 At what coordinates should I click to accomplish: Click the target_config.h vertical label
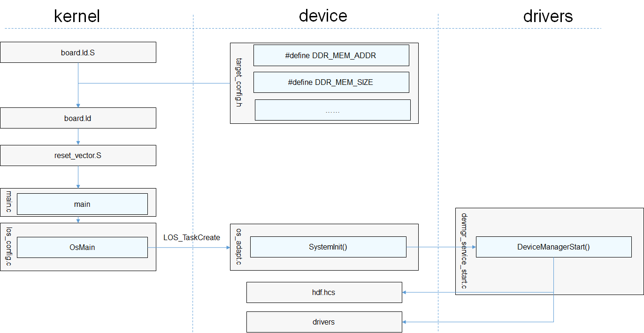click(239, 83)
